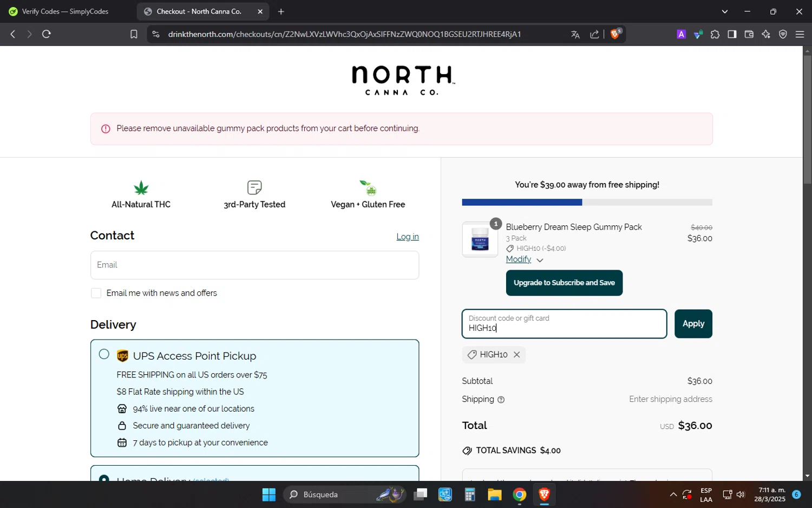Viewport: 812px width, 508px height.
Task: Click the TOTAL SAVINGS $4.00 text
Action: pos(518,451)
